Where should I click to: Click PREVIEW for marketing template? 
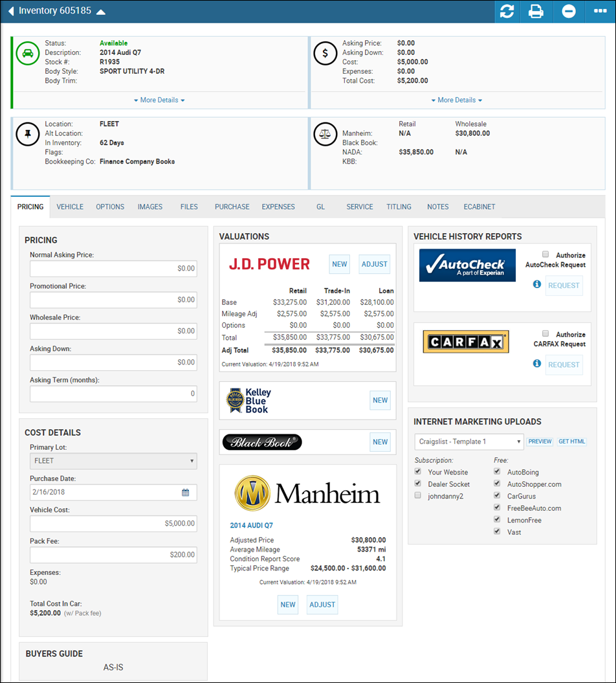coord(540,442)
